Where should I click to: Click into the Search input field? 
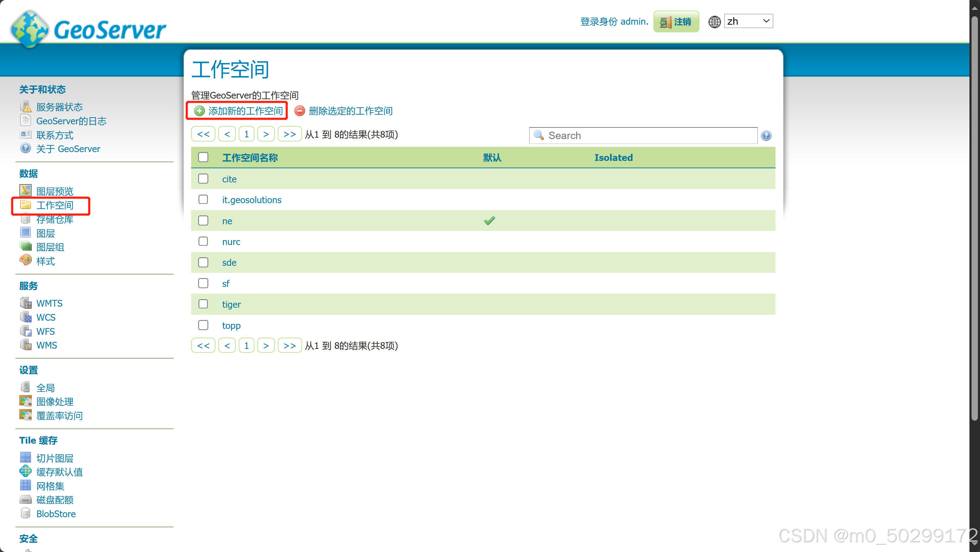pos(643,136)
